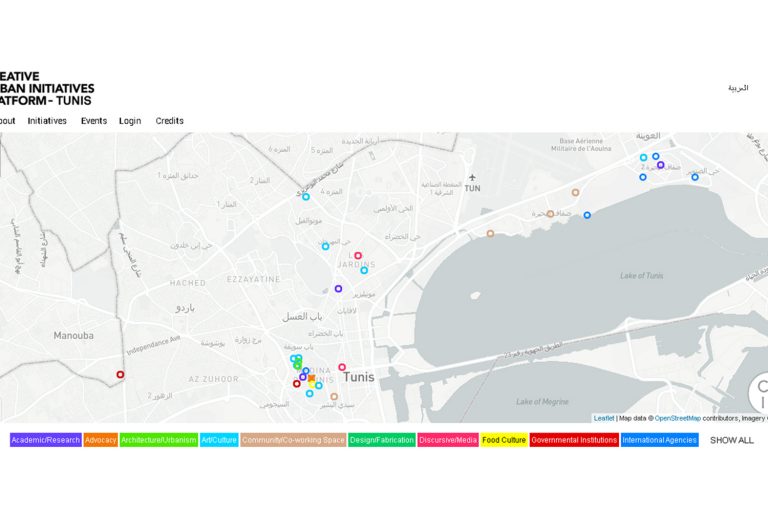Open the Initiatives menu item
This screenshot has width=768, height=512.
[47, 121]
